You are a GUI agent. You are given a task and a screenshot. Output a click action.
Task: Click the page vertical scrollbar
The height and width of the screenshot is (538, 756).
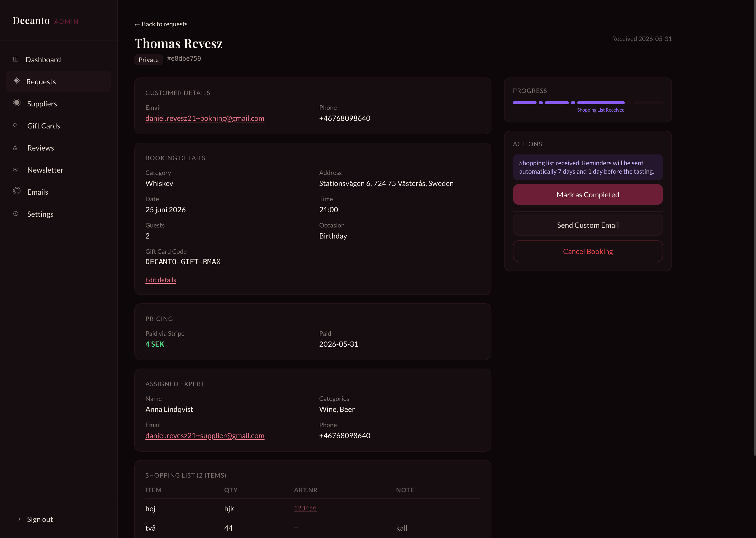pyautogui.click(x=755, y=228)
